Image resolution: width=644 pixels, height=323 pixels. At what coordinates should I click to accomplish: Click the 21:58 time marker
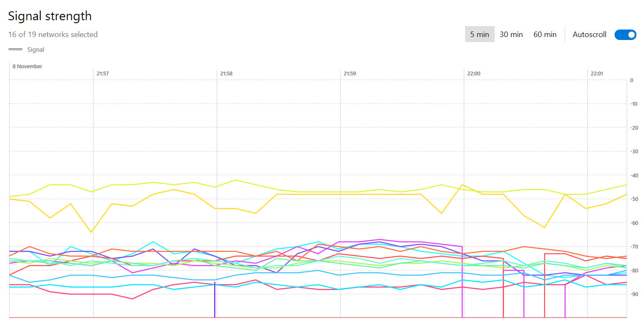point(226,73)
